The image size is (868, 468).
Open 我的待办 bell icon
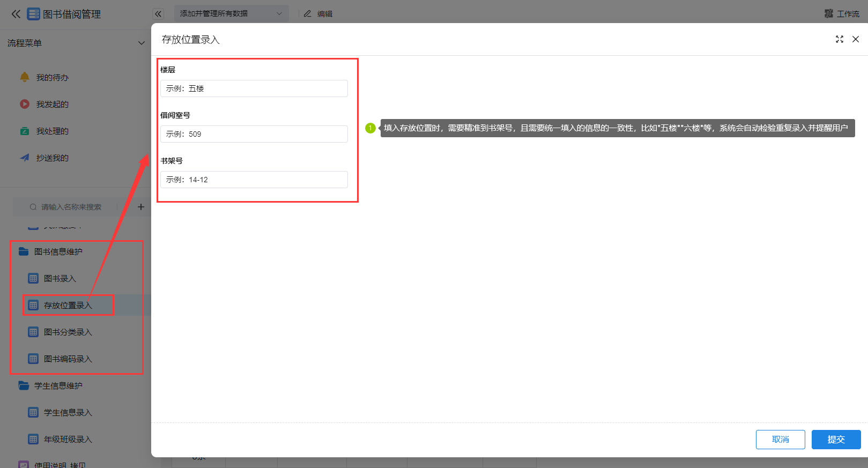coord(25,77)
